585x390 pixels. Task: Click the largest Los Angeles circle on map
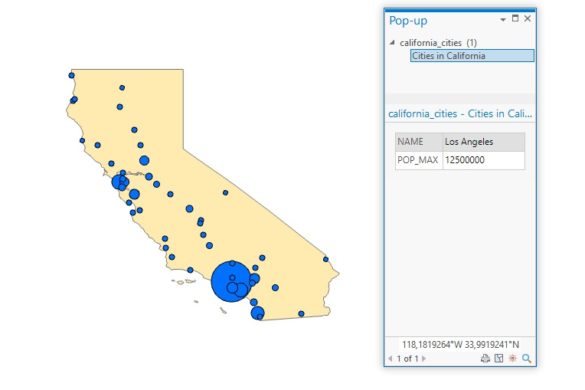pos(231,281)
